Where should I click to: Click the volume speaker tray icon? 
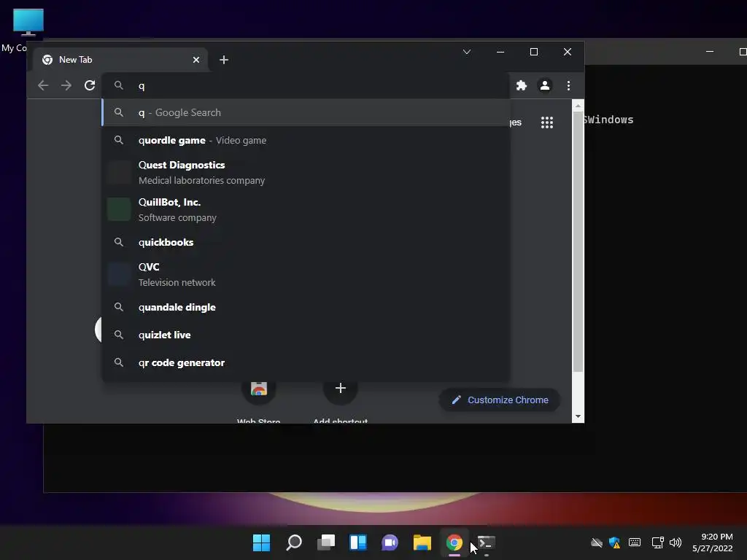675,542
